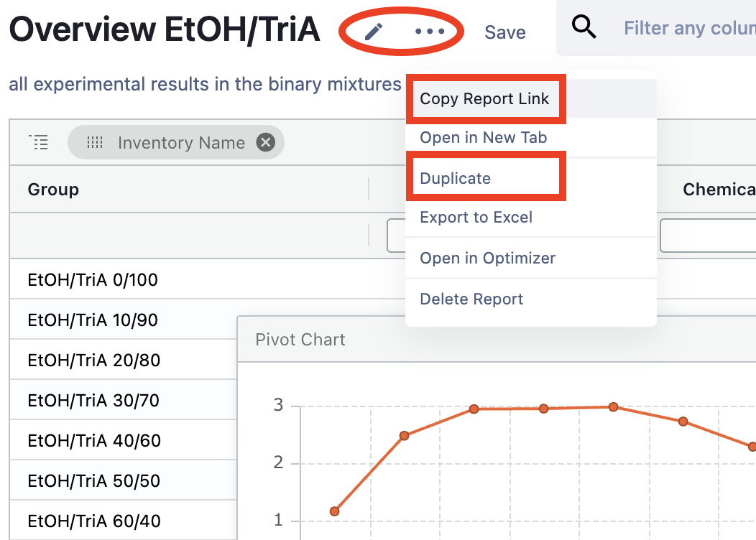Viewport: 756px width, 540px height.
Task: Click the Pivot Chart panel title bar
Action: (x=300, y=340)
